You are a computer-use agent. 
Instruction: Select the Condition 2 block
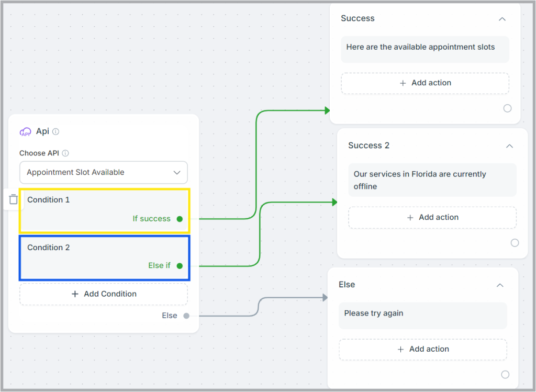[x=104, y=258]
